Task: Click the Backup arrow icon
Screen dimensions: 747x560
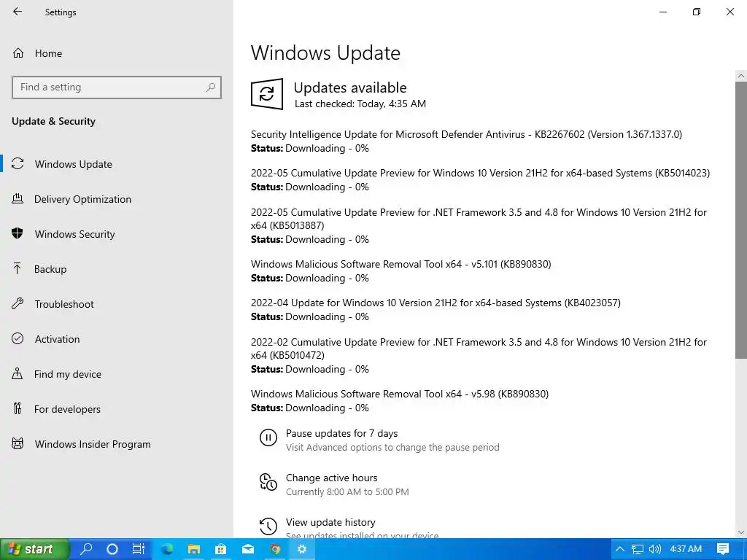Action: click(18, 269)
